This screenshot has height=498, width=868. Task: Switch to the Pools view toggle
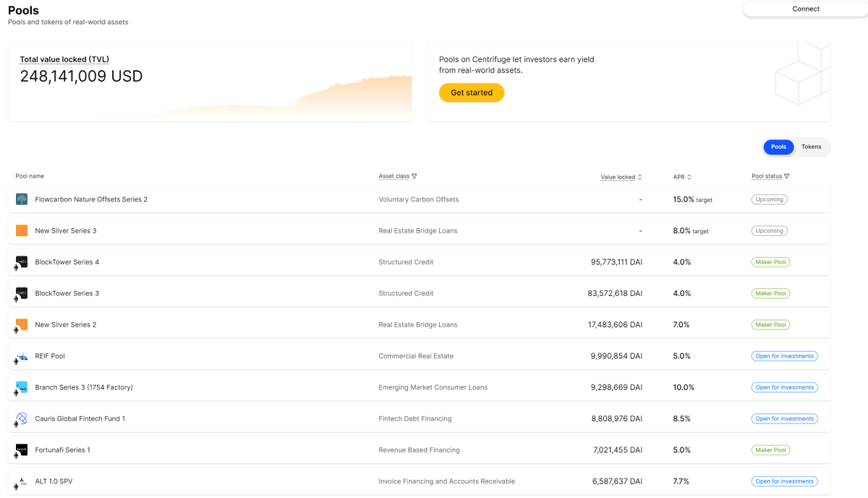(x=778, y=147)
